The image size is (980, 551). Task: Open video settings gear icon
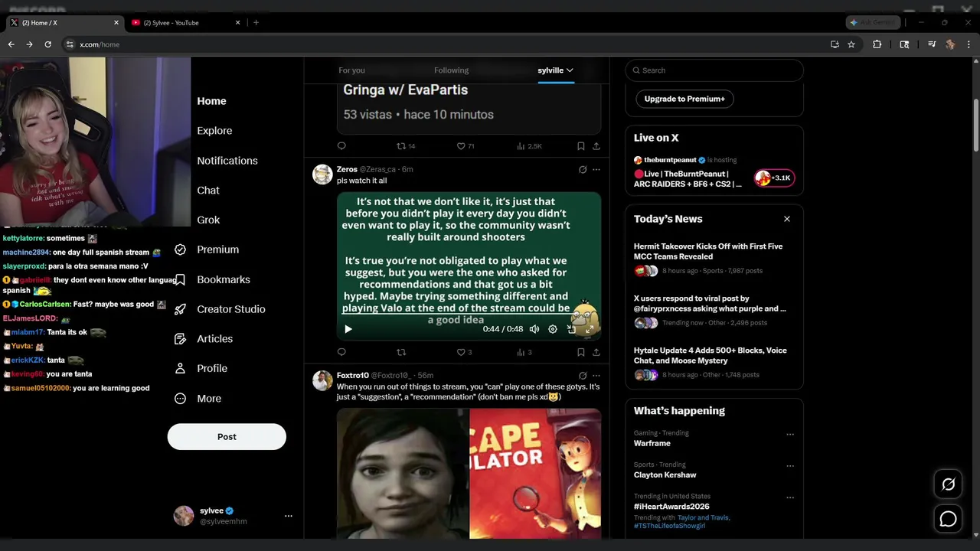553,329
